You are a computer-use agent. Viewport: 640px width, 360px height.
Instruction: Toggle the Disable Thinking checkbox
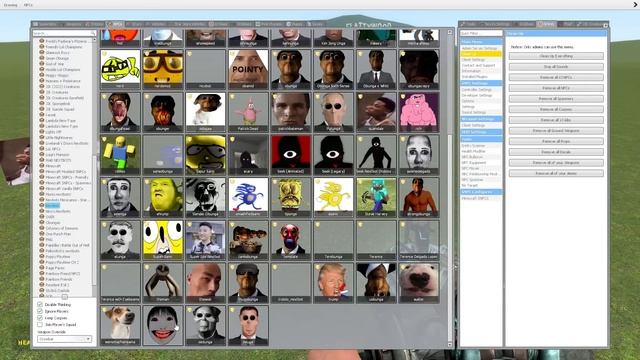[40, 304]
